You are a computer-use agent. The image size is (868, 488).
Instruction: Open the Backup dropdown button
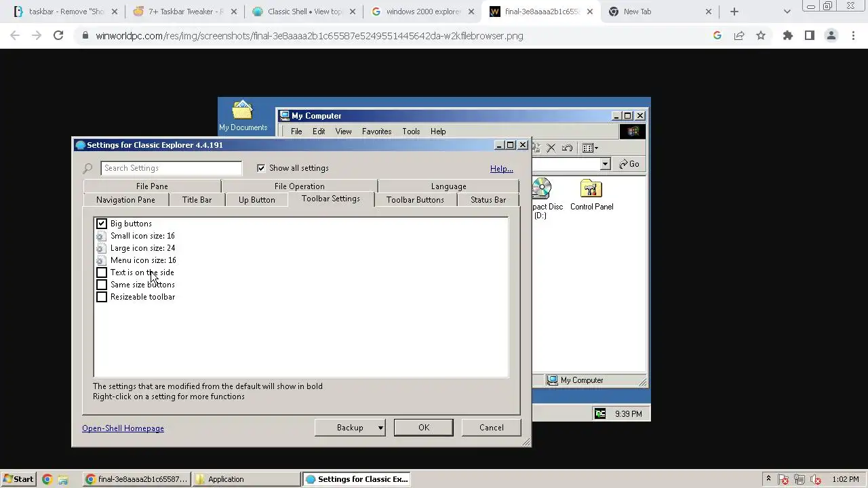tap(351, 428)
